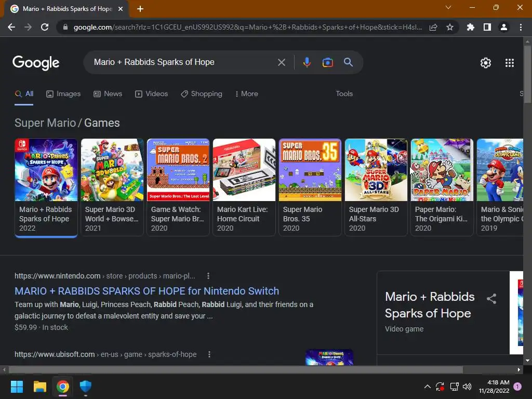Bookmark this page with the star icon
Image resolution: width=532 pixels, height=399 pixels.
tap(450, 27)
